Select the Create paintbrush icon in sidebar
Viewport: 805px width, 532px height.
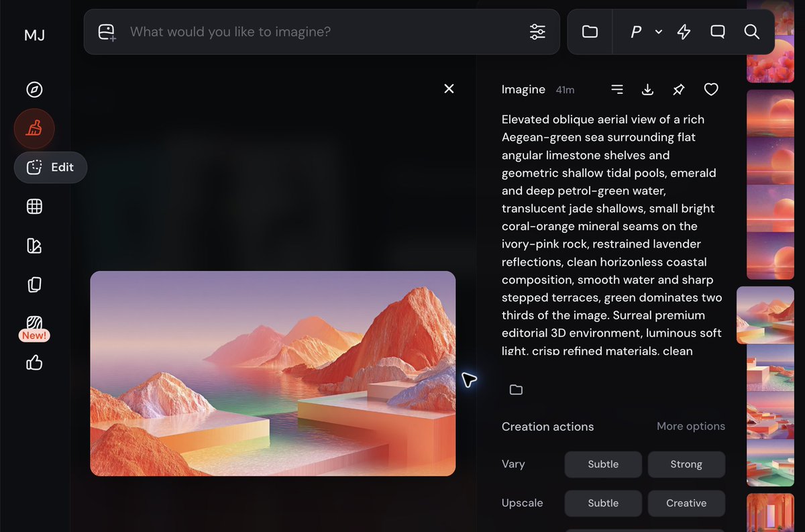pos(34,128)
